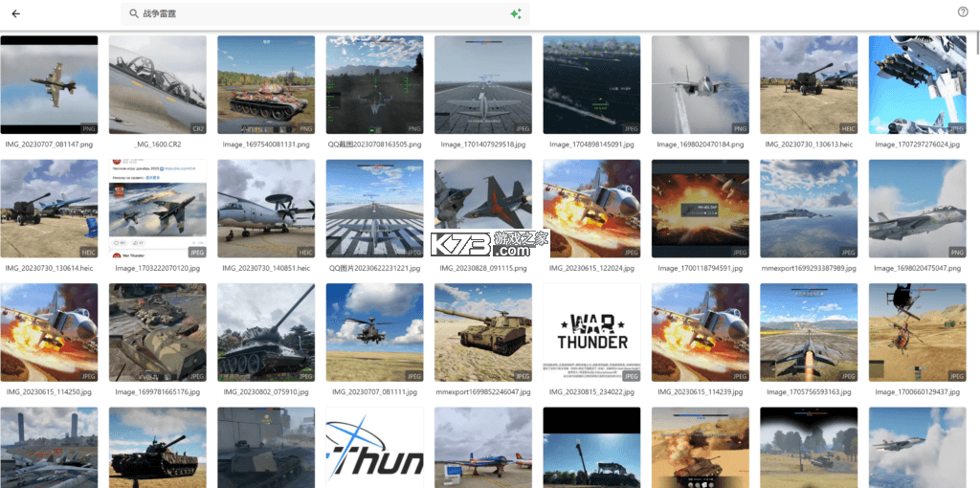Image resolution: width=980 pixels, height=488 pixels.
Task: Open thumbnail IMG_20230802_075910.jpg
Action: coord(266,332)
